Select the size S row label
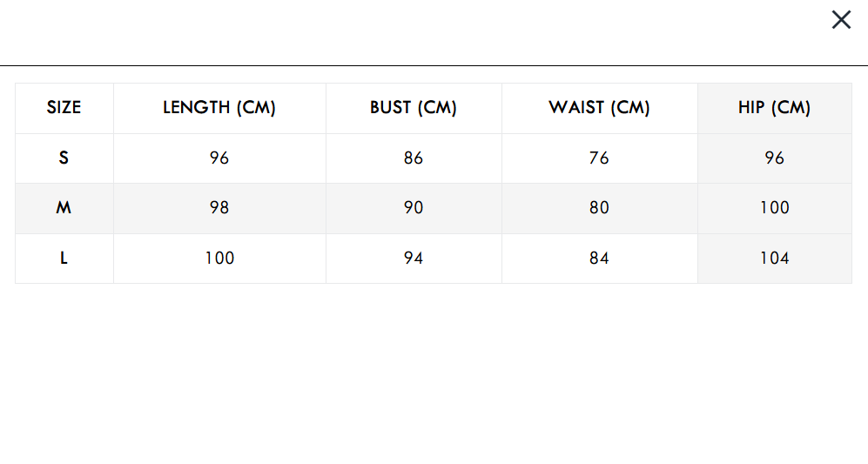The image size is (868, 464). [64, 158]
